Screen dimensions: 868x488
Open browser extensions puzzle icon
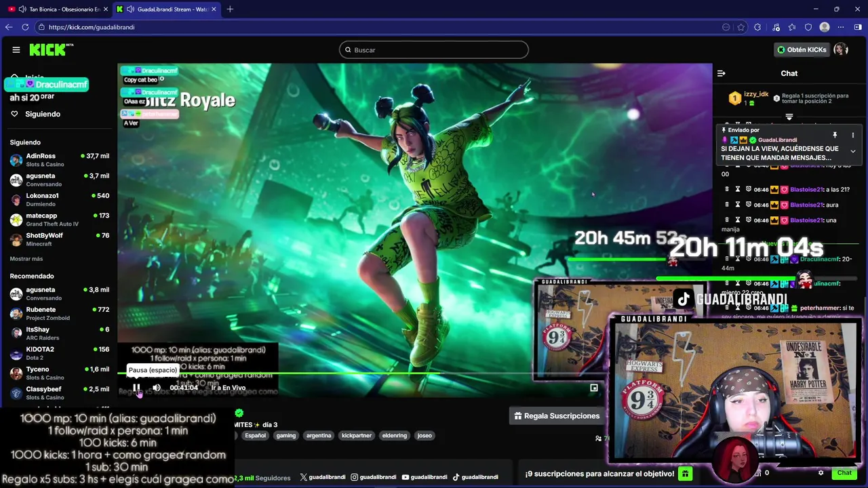pyautogui.click(x=757, y=27)
